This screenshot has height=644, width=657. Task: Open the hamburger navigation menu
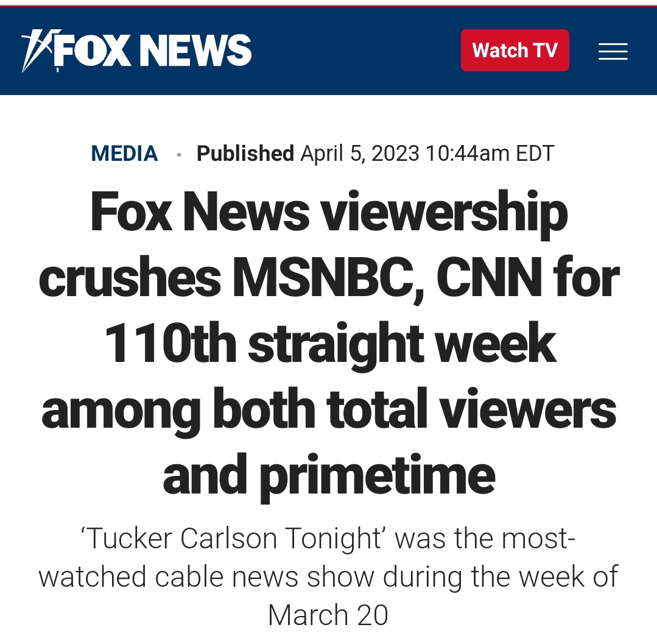pyautogui.click(x=613, y=51)
